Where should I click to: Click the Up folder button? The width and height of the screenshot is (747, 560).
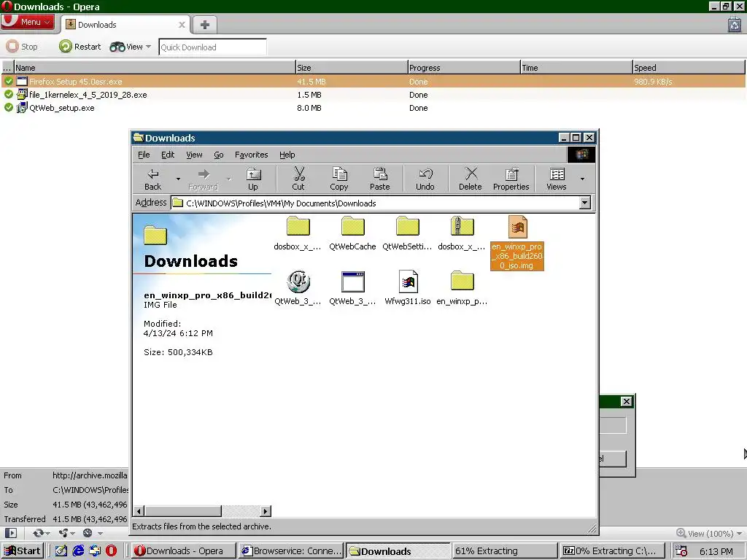[x=253, y=179]
